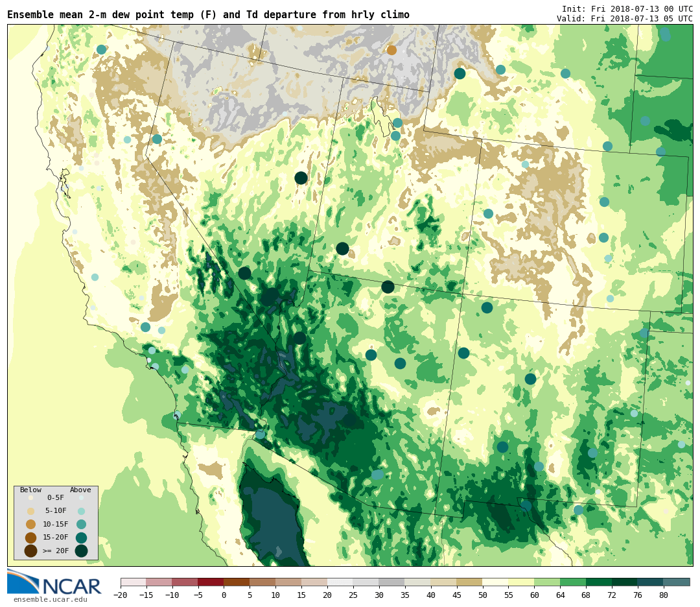The height and width of the screenshot is (607, 700).
Task: Click the 10-15F Above teal legend circle
Action: point(81,524)
